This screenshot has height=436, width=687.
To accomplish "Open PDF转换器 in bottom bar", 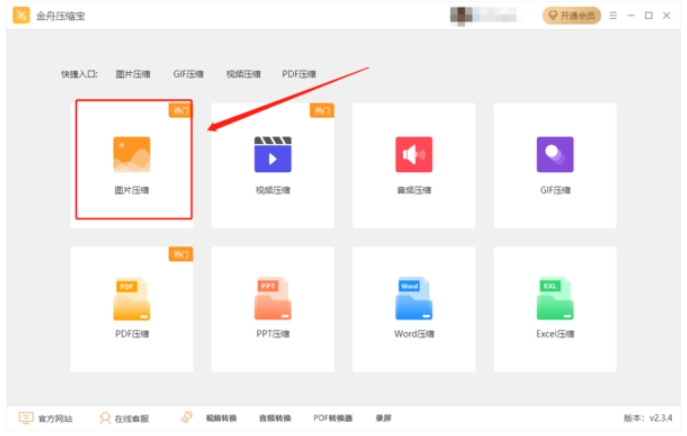I will (x=333, y=418).
